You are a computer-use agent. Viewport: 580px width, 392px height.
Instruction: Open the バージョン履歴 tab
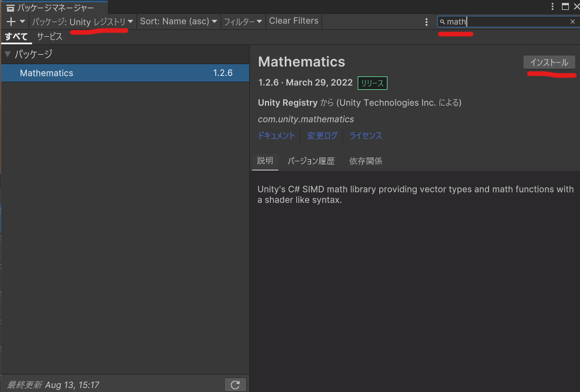point(311,161)
